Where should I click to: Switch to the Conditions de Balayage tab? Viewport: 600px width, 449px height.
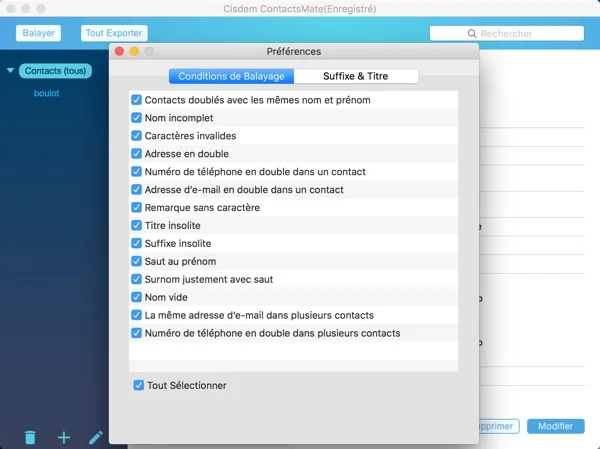coord(232,76)
